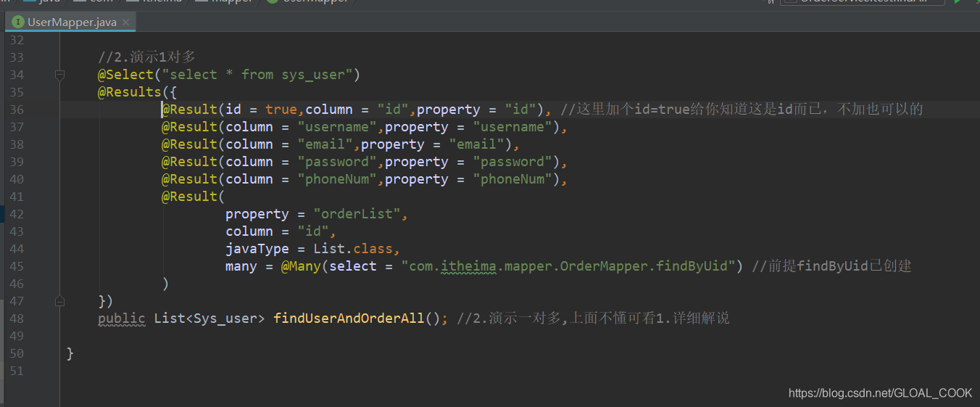Image resolution: width=980 pixels, height=407 pixels.
Task: Click line number 41 in the gutter
Action: pyautogui.click(x=16, y=197)
